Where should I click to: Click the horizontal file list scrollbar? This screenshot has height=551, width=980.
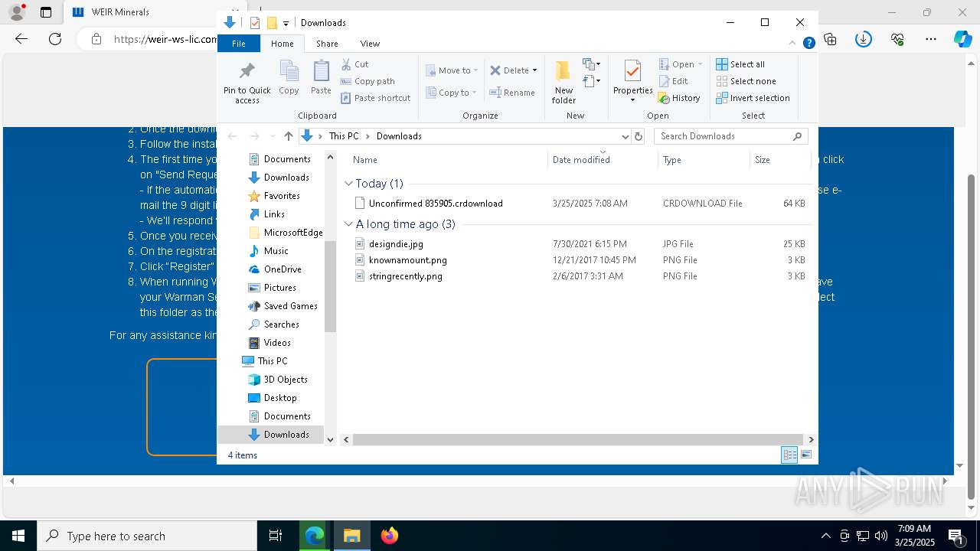[x=579, y=440]
